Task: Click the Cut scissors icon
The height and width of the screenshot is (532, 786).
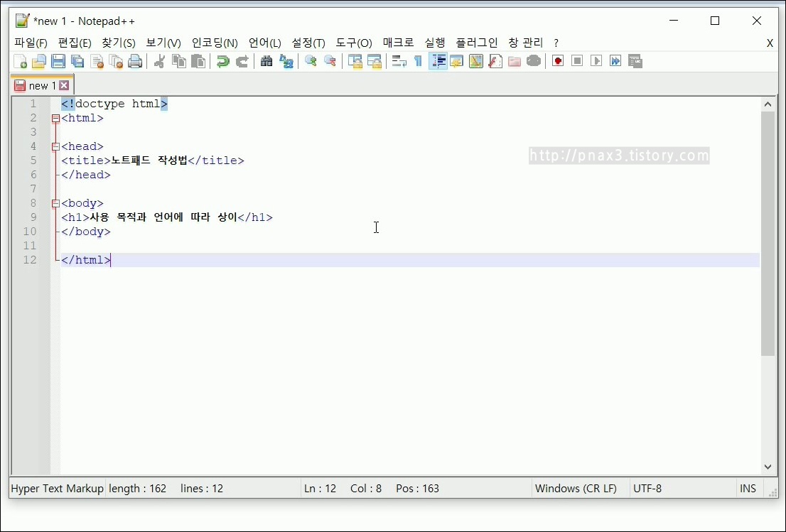Action: [159, 61]
